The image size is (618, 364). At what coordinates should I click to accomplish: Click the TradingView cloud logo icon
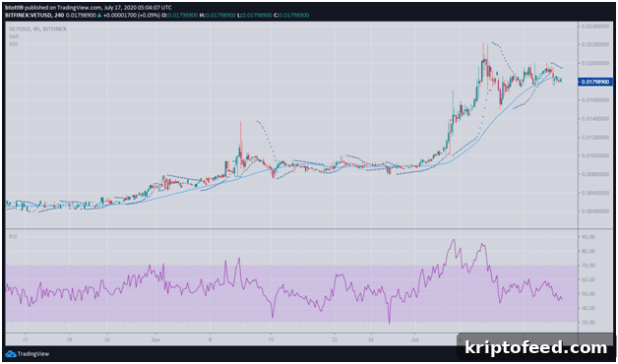pyautogui.click(x=11, y=354)
